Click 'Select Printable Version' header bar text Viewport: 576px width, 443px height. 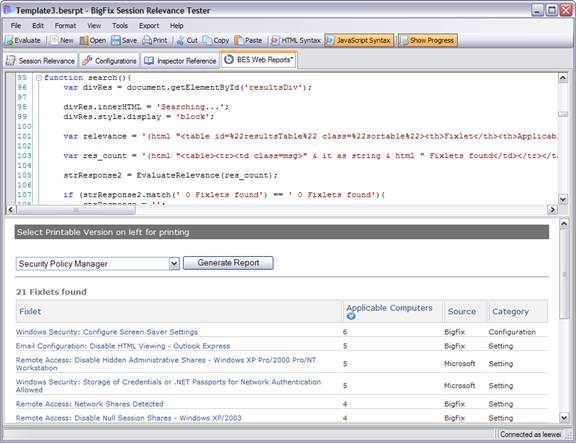[x=103, y=232]
